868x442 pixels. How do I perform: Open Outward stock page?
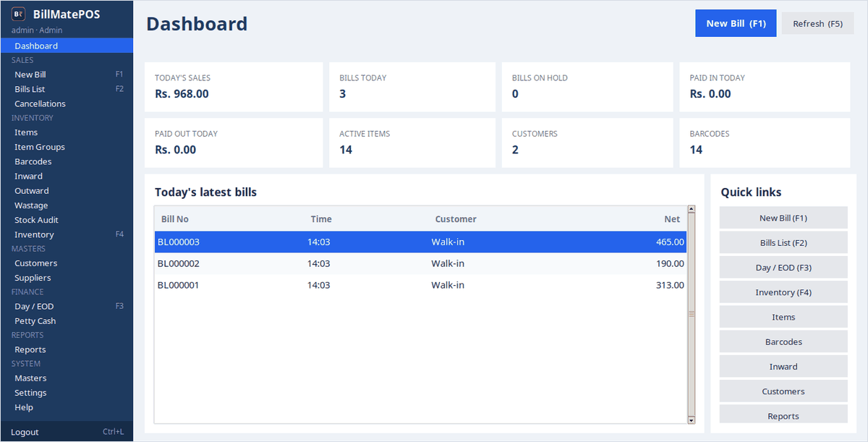point(67,191)
